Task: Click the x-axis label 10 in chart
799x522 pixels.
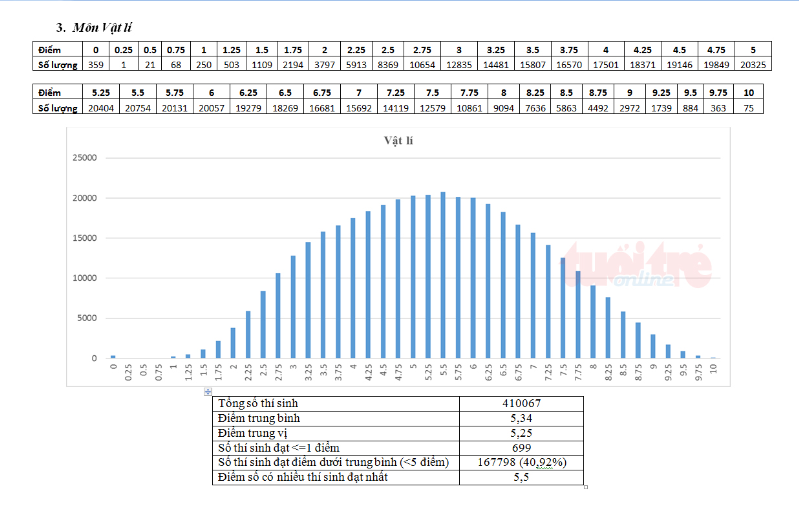Action: (x=714, y=369)
